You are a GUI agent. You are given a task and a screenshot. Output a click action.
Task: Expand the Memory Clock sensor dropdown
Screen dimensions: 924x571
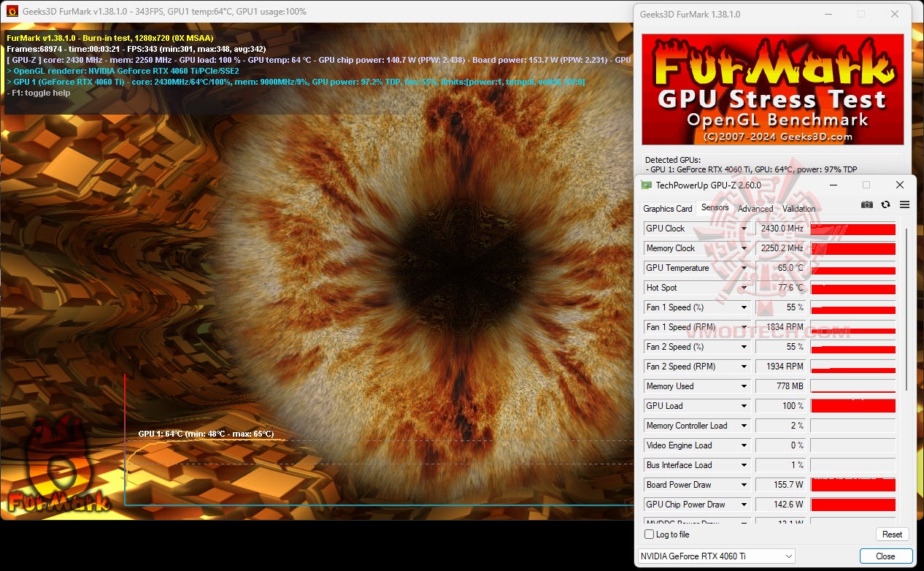pos(744,248)
